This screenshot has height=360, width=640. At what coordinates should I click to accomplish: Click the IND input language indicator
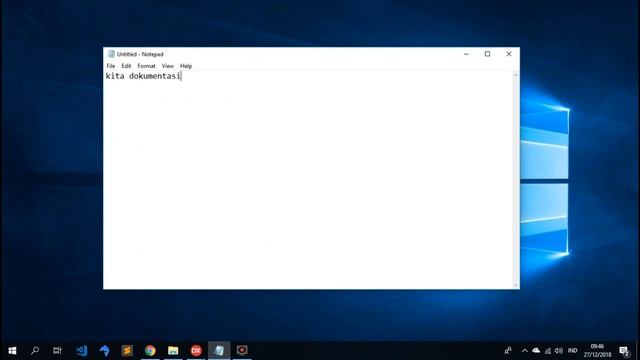(x=573, y=351)
